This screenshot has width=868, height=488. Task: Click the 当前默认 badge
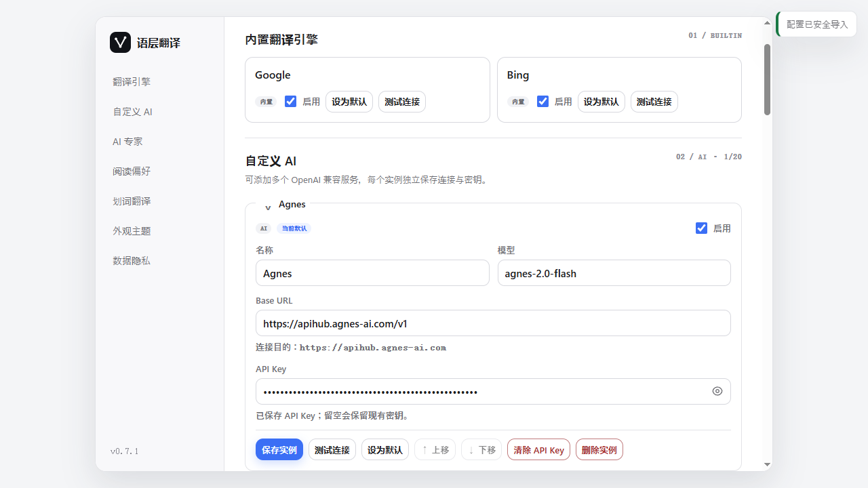pyautogui.click(x=294, y=228)
